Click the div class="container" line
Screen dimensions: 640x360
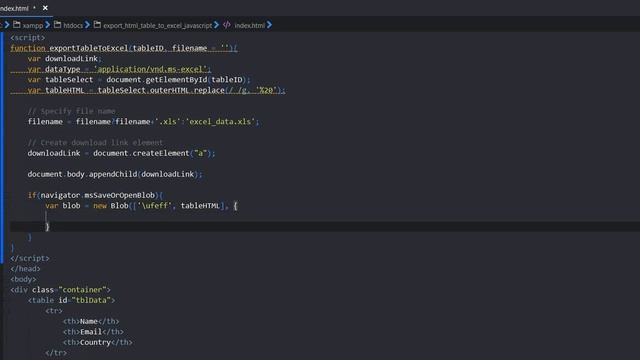(x=60, y=290)
